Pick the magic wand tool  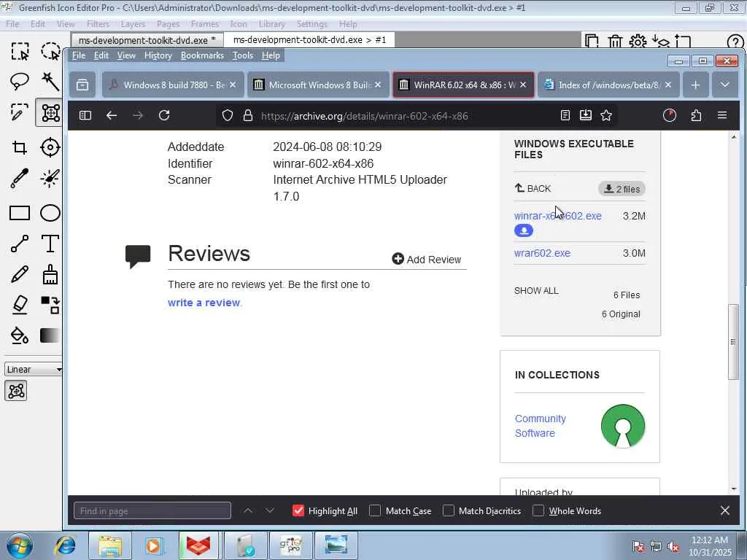[x=50, y=82]
